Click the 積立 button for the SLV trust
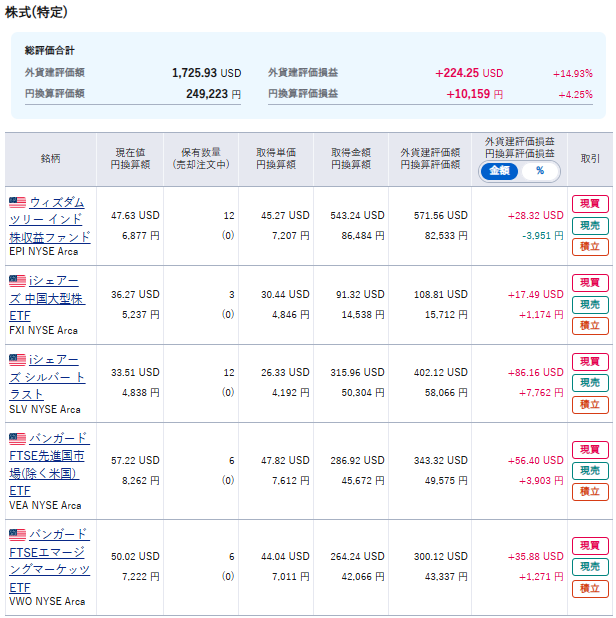The image size is (616, 618). 590,405
